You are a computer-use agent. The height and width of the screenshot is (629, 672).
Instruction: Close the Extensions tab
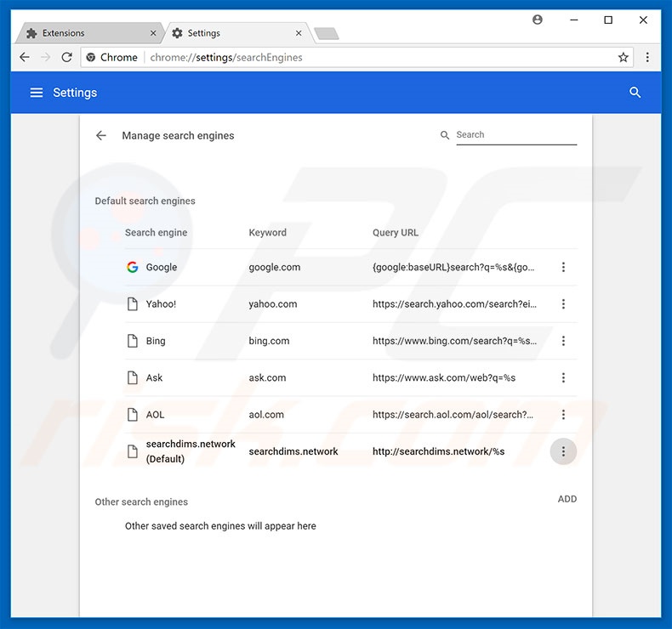pos(153,33)
